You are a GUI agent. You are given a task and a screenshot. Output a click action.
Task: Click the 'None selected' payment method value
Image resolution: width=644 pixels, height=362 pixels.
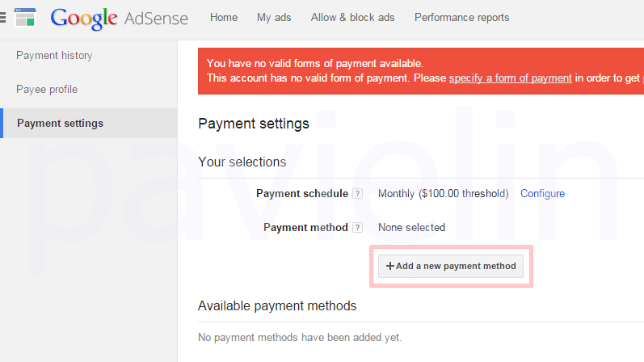pyautogui.click(x=411, y=228)
